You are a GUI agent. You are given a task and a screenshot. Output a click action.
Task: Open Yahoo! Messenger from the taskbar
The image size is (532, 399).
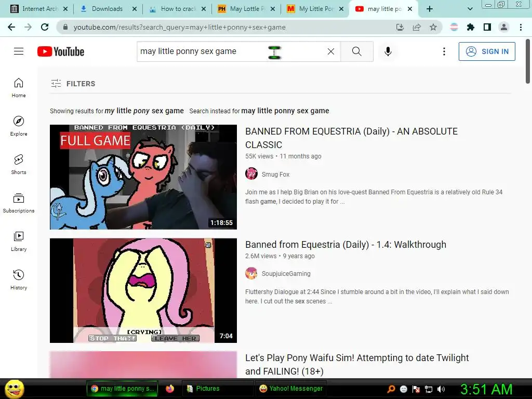[x=291, y=389]
